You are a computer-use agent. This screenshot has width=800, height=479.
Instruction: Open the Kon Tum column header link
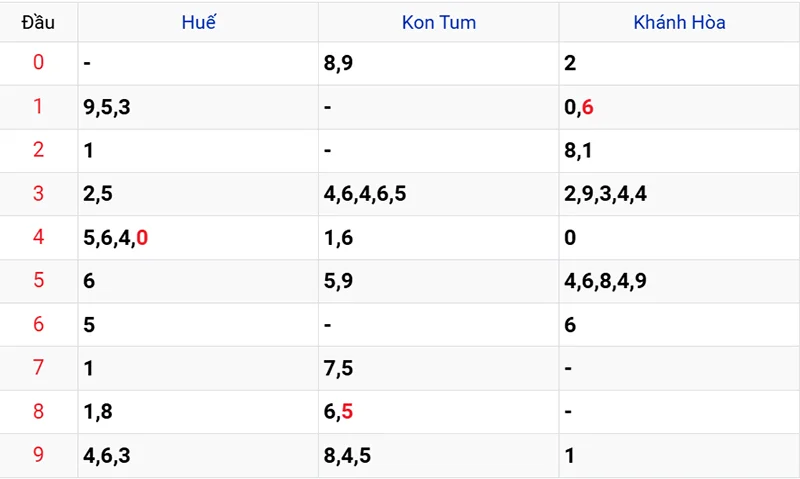(x=439, y=22)
